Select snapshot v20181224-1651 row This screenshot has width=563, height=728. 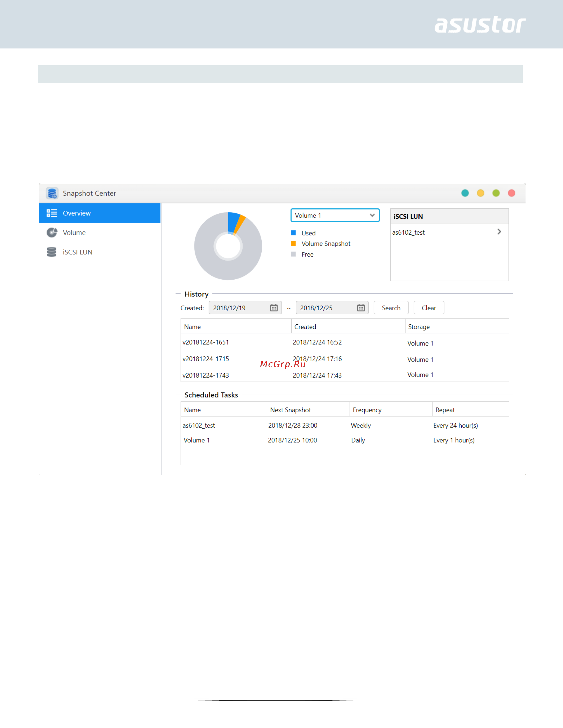tap(345, 342)
